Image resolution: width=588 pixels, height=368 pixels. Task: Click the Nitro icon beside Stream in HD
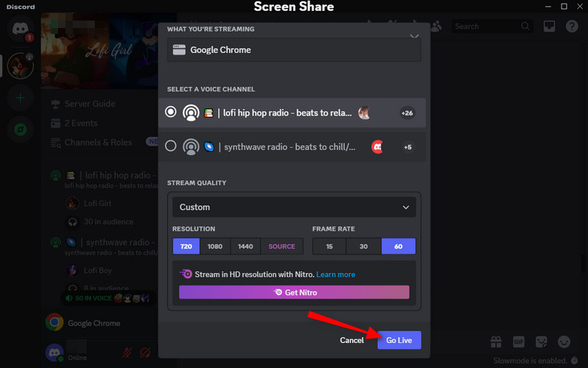186,274
